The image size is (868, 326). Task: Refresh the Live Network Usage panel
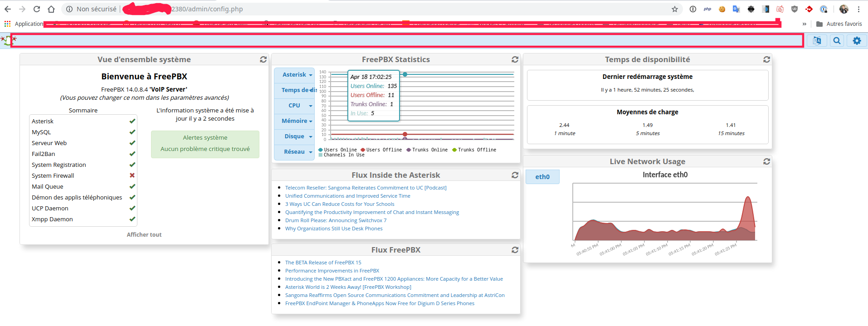[x=766, y=161]
